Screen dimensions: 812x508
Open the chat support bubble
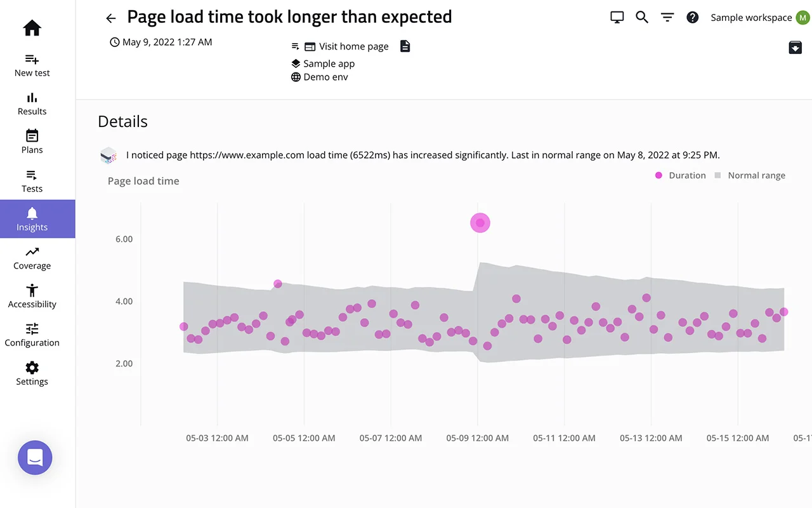[x=34, y=457]
